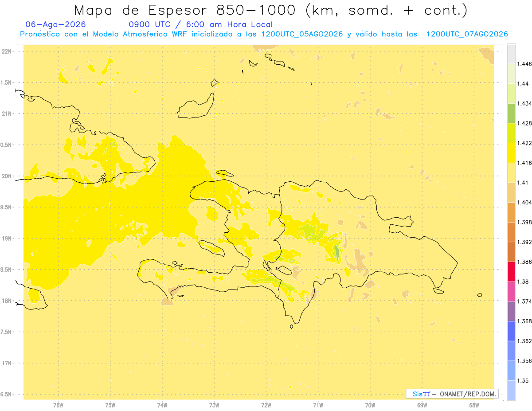Click the initialization time "1200UTC_05AGO2026"
532x411 pixels.
[x=302, y=34]
